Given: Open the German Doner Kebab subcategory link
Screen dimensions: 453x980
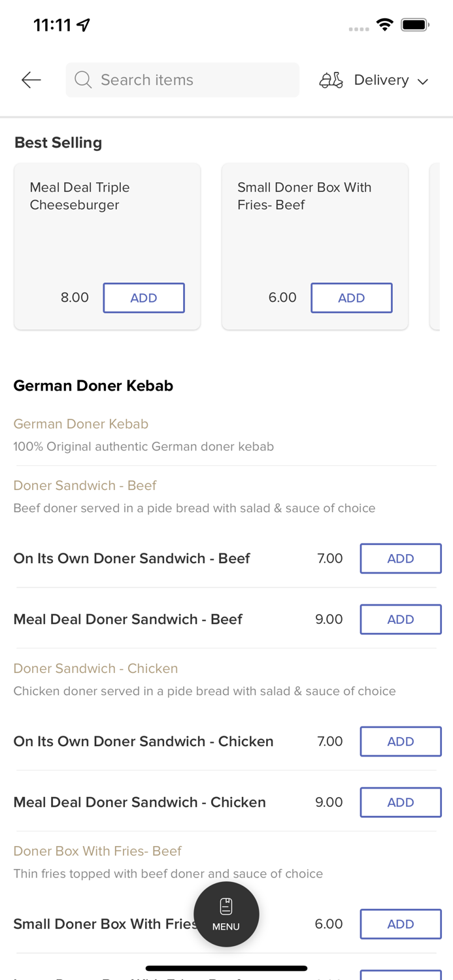Looking at the screenshot, I should click(x=81, y=424).
